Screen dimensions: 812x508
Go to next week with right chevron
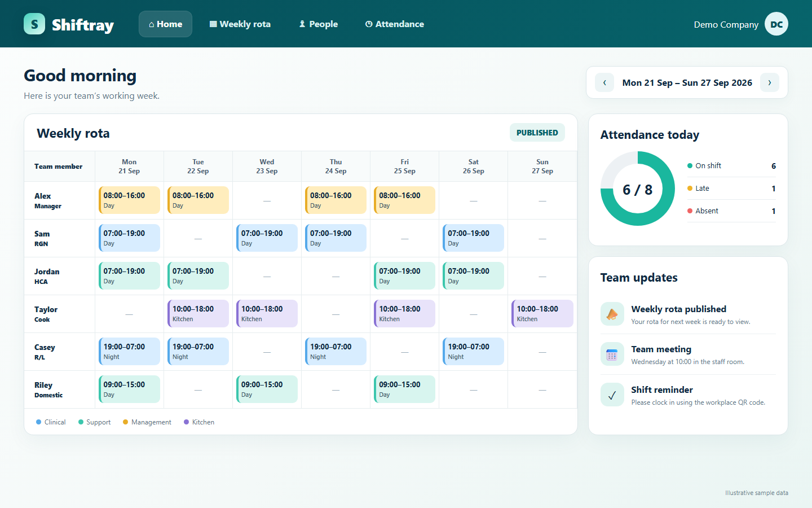click(770, 82)
